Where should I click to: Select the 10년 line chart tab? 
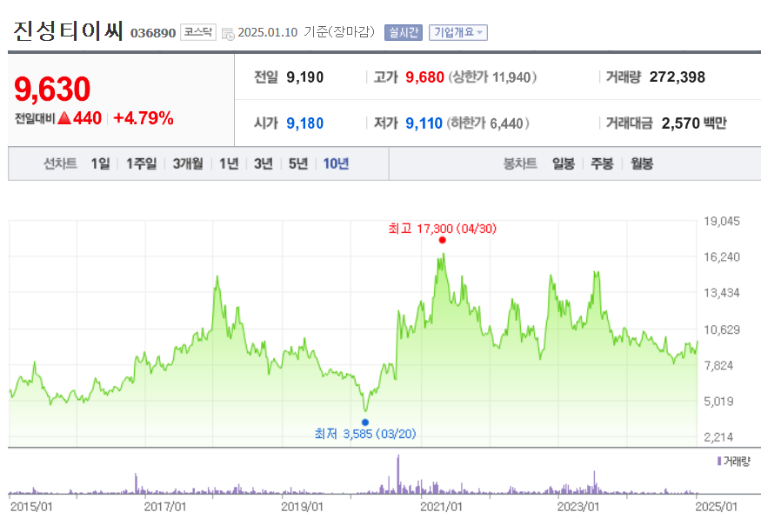336,164
